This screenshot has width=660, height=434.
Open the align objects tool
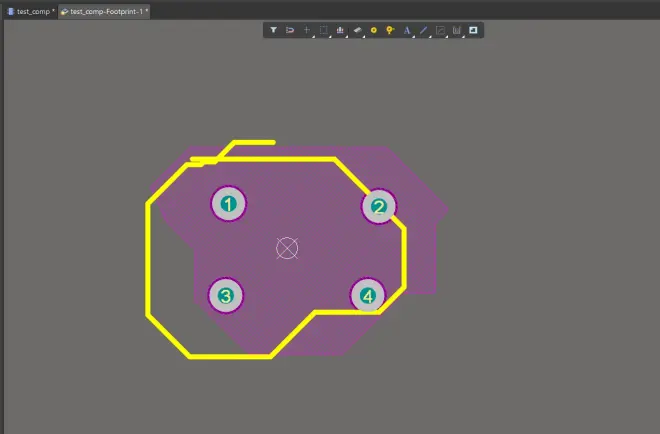[x=340, y=30]
